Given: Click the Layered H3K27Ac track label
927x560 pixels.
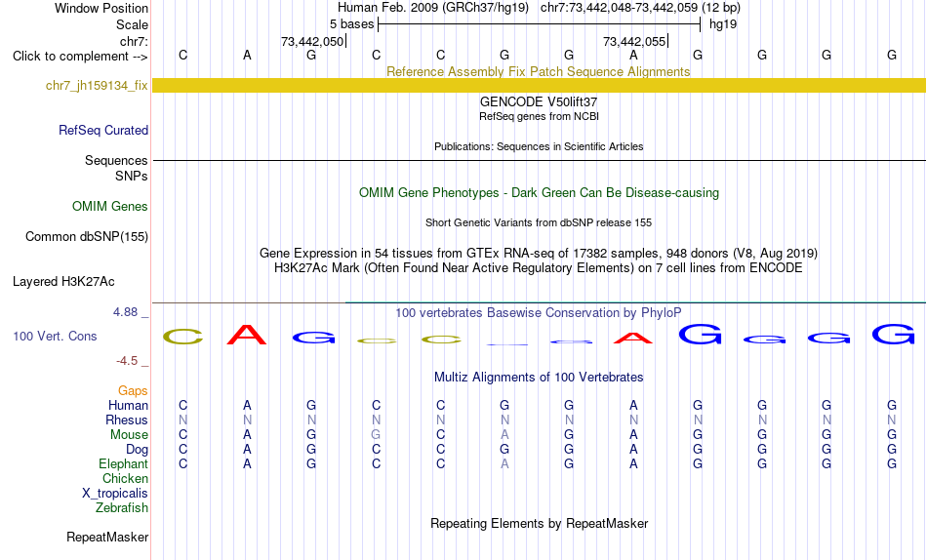Looking at the screenshot, I should click(63, 282).
